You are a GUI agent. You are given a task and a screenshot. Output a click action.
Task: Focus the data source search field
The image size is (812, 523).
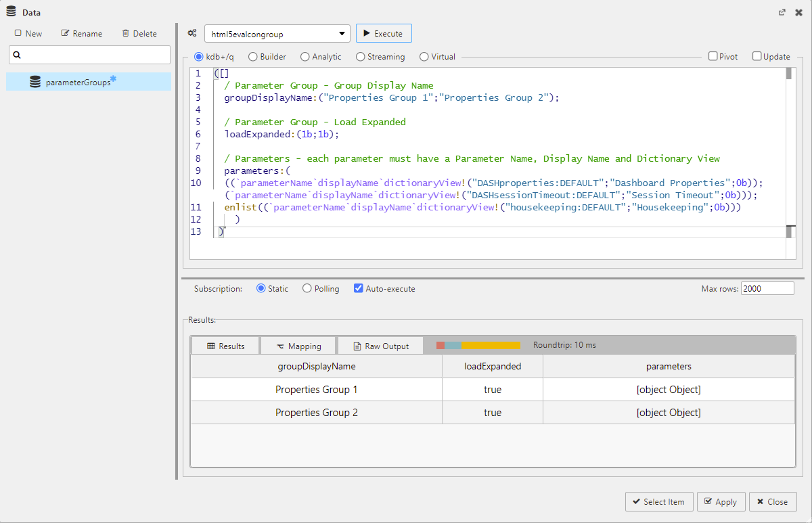pyautogui.click(x=89, y=55)
